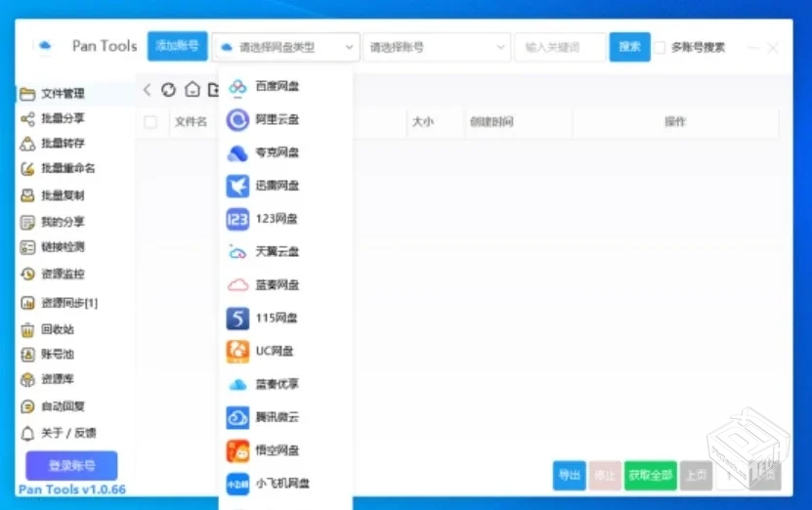Choose 百度网盘 from the dropdown list

tap(286, 86)
